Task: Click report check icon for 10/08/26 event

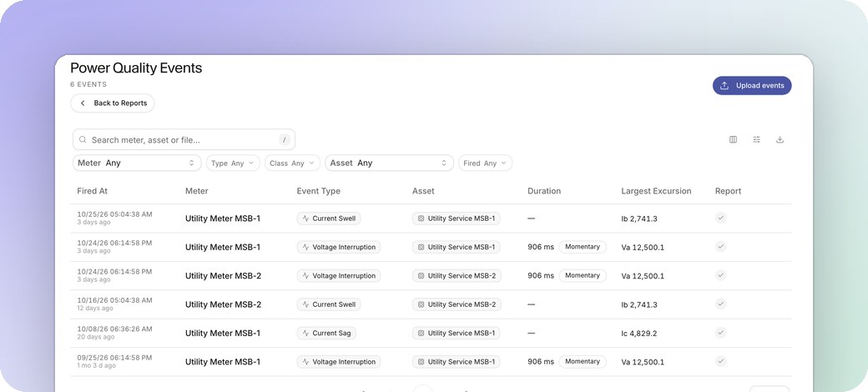Action: click(720, 332)
